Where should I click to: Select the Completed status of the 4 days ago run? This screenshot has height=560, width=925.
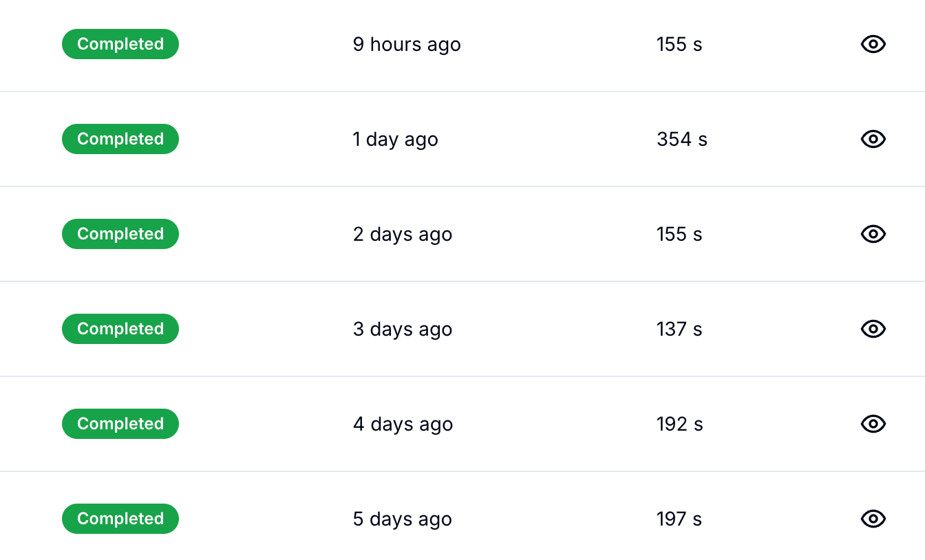pos(120,424)
